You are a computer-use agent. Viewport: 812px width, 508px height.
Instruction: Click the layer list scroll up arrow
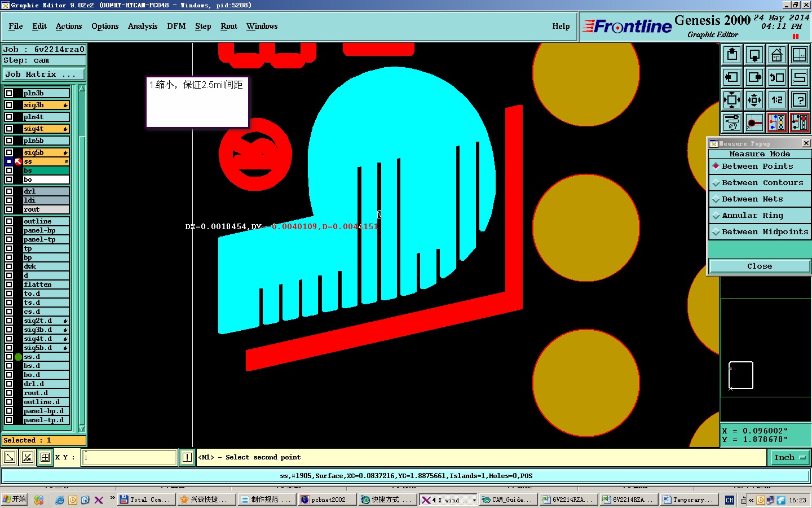pos(82,89)
